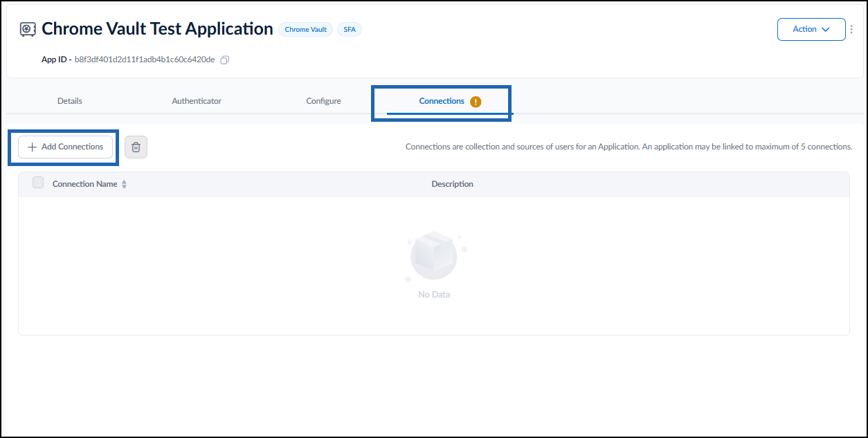Viewport: 868px width, 438px height.
Task: Go to the Configure tab
Action: coord(323,101)
